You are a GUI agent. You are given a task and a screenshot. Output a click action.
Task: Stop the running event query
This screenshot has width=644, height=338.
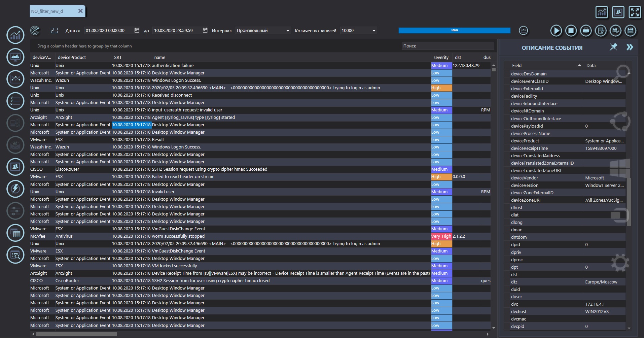pyautogui.click(x=571, y=31)
